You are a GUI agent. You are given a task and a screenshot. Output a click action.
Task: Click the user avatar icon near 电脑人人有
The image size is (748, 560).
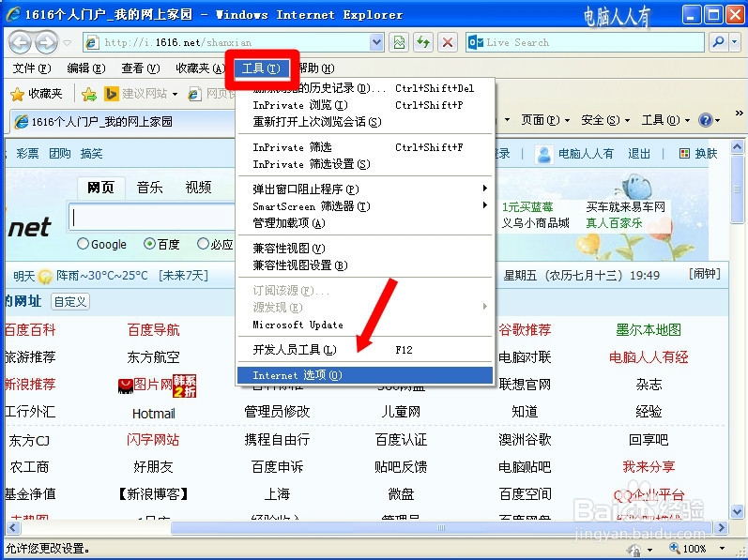(x=543, y=154)
